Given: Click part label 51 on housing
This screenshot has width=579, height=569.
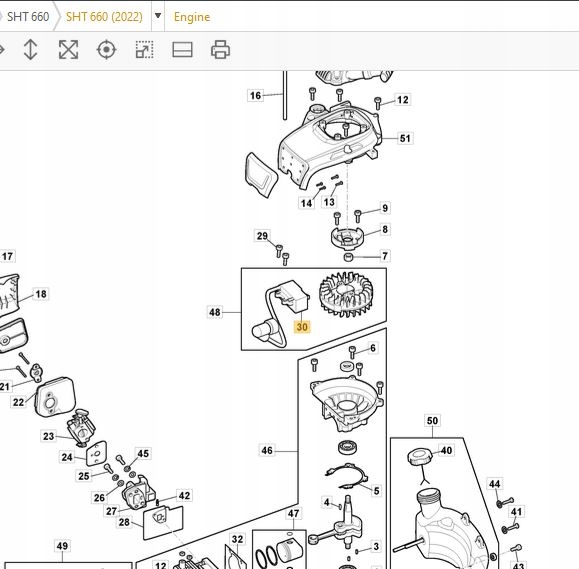Looking at the screenshot, I should (405, 138).
